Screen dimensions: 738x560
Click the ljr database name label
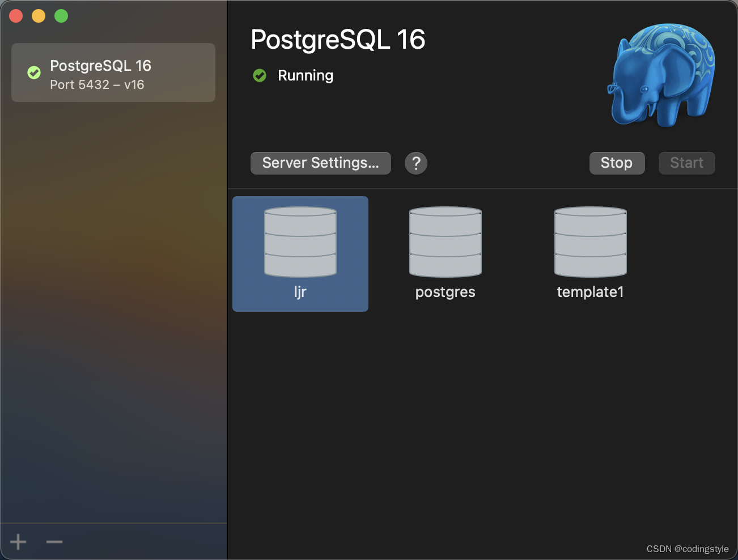point(300,292)
